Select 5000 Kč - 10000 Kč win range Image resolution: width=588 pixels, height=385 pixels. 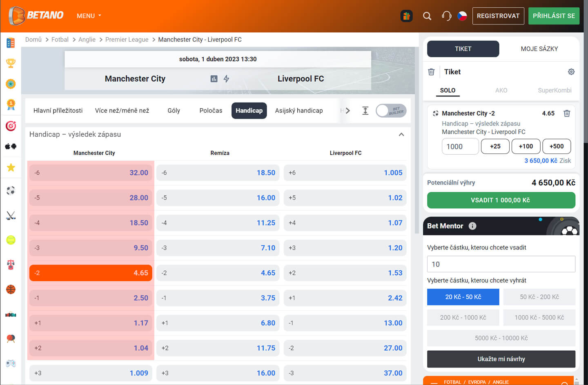pos(501,338)
